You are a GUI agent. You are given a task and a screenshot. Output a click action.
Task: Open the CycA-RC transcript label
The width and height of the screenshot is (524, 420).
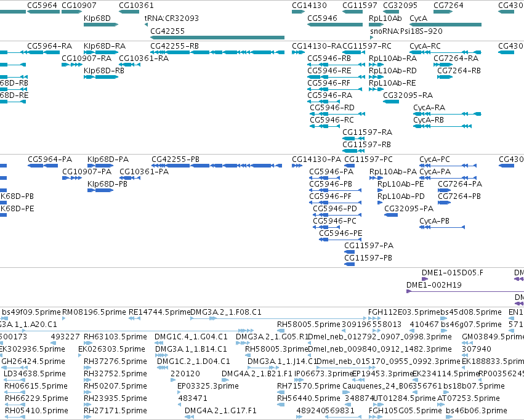click(x=425, y=46)
